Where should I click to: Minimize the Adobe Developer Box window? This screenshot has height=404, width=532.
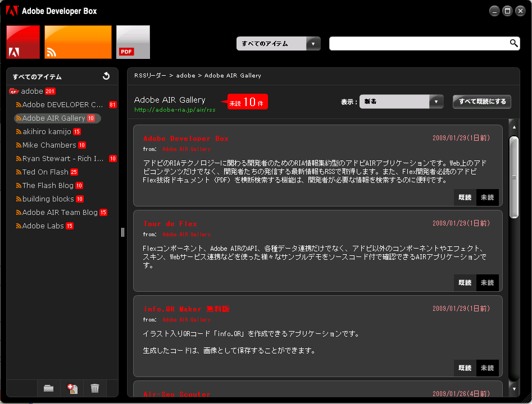click(x=494, y=11)
